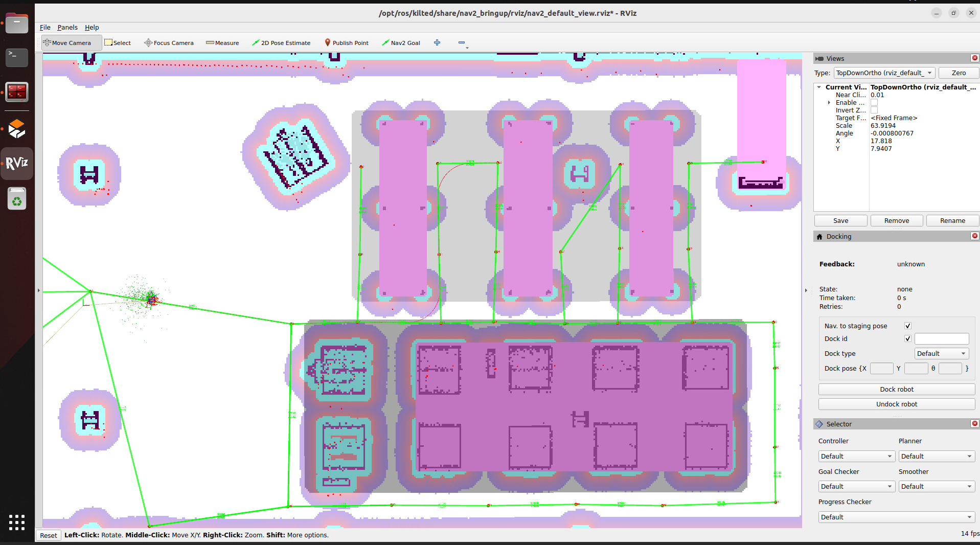Activate the Nav2 Goal tool
This screenshot has width=980, height=545.
401,43
